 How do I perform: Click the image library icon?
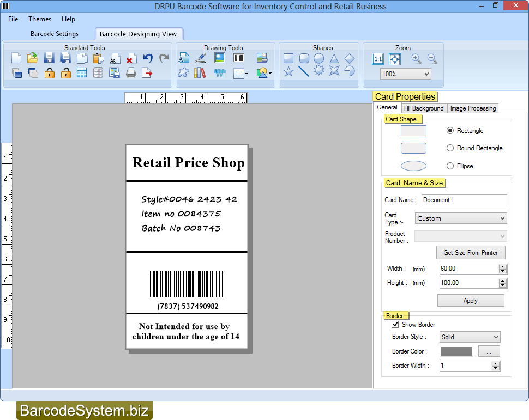(x=262, y=58)
